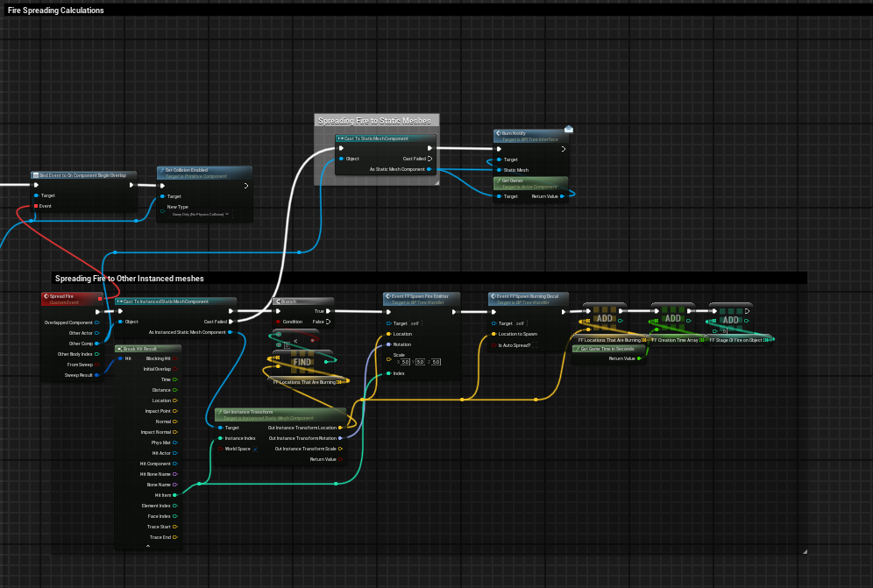Click the Burn Notify interface message icon
This screenshot has height=588, width=873.
point(568,129)
